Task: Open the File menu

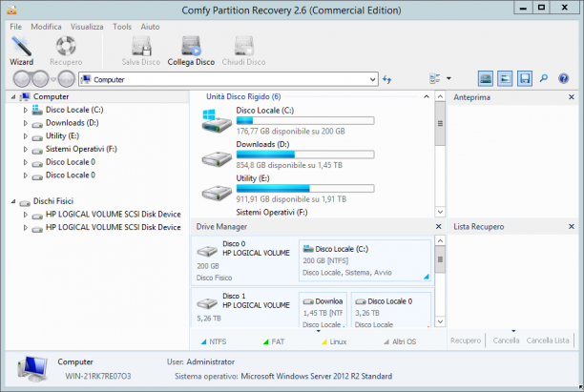Action: [15, 27]
